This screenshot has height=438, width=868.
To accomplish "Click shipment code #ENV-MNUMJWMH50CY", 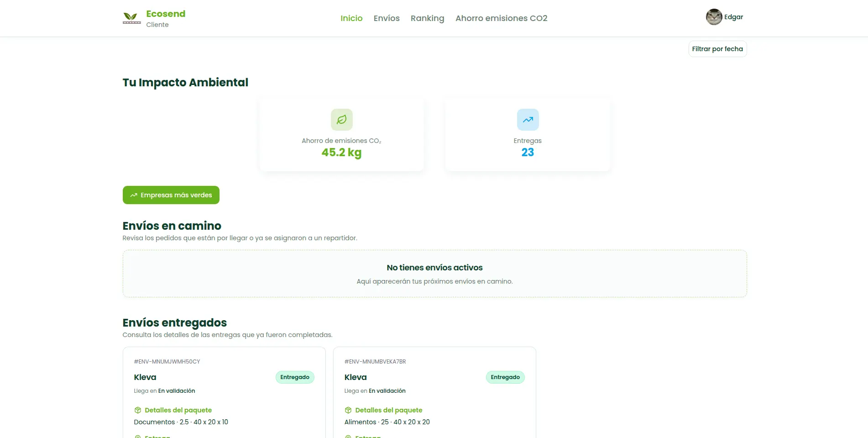I will tap(167, 362).
